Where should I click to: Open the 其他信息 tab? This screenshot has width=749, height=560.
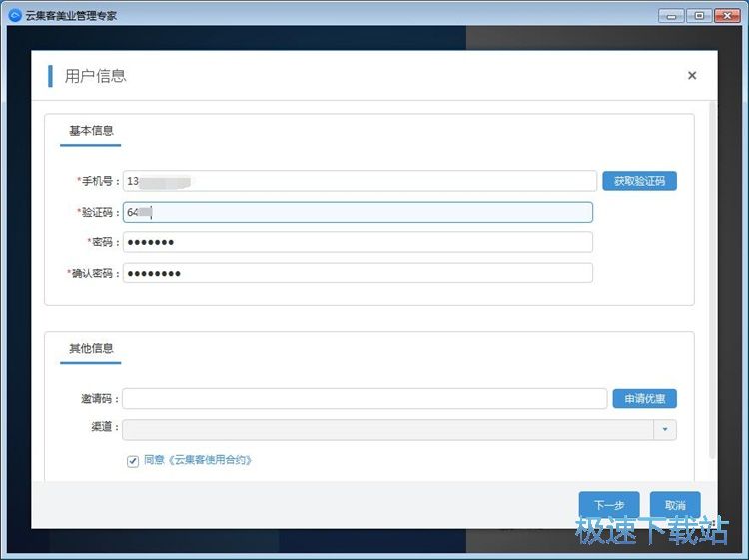click(x=91, y=349)
